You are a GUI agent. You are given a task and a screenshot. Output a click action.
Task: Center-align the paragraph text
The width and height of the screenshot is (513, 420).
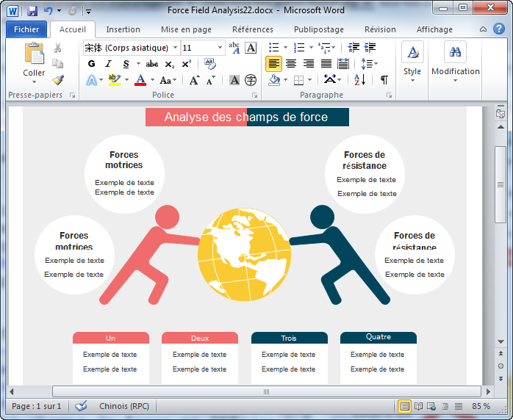click(x=291, y=64)
